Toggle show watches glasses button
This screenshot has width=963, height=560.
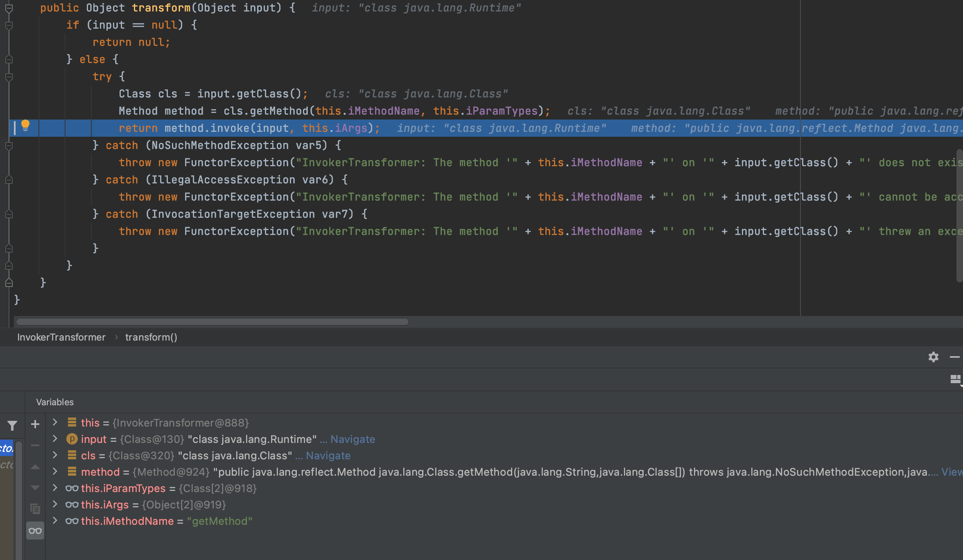click(35, 531)
